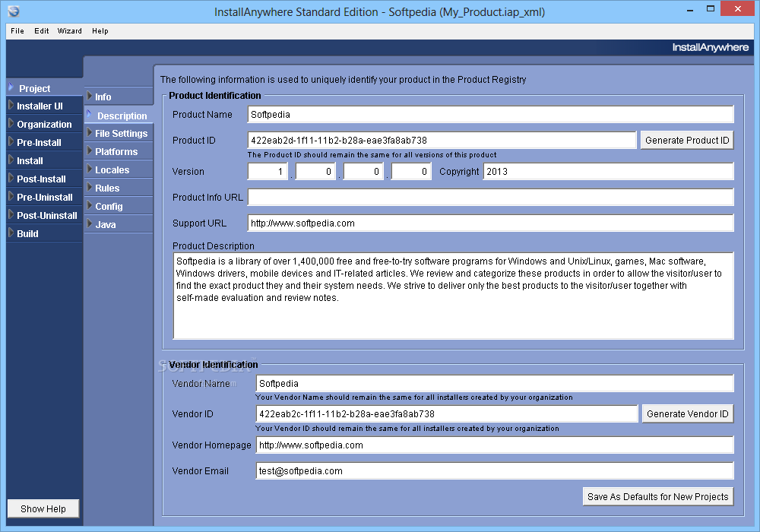Open the Pre-Uninstall section
Viewport: 760px width, 532px height.
click(45, 197)
